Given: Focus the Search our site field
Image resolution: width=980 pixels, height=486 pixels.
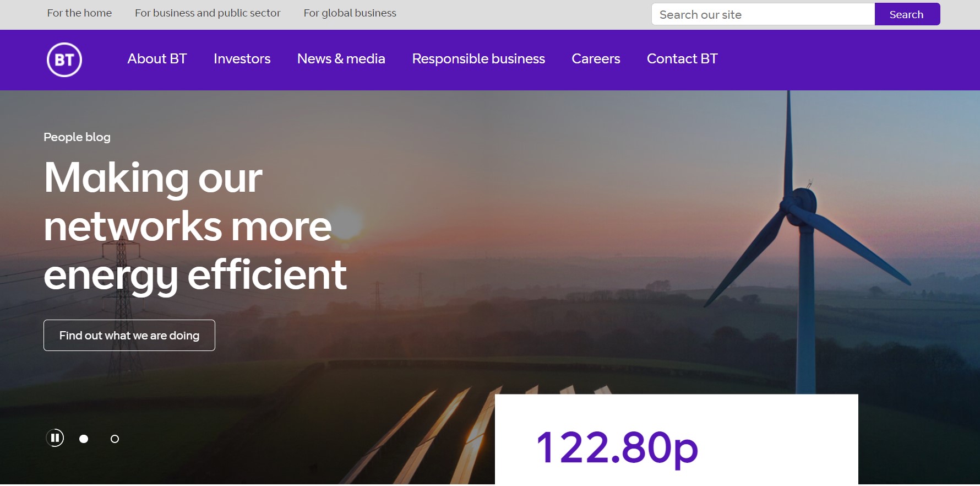Looking at the screenshot, I should [x=763, y=14].
